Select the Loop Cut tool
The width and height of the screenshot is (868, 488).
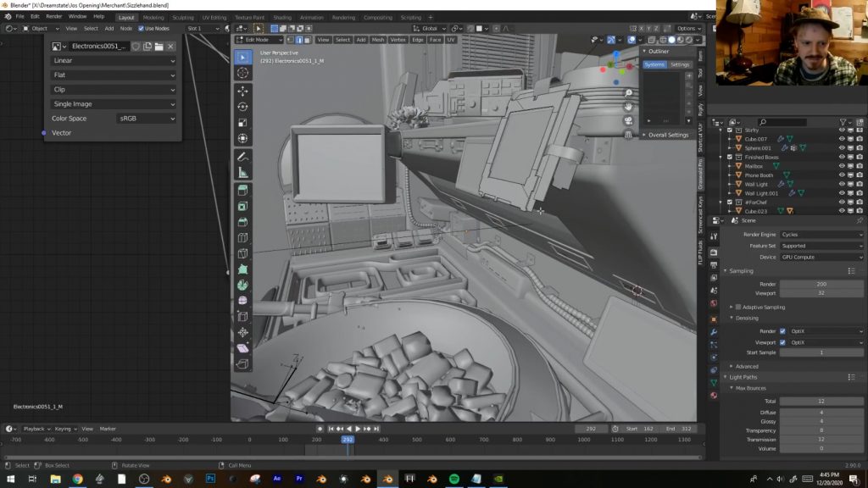click(243, 238)
